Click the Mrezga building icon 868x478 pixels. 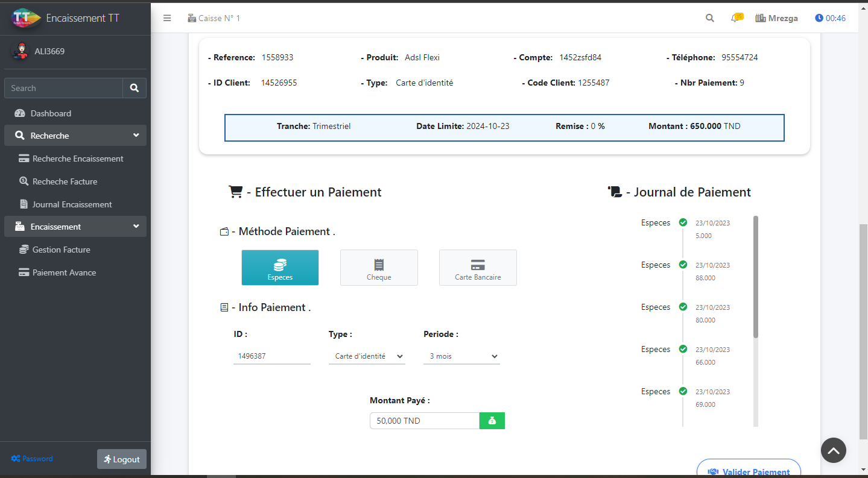[760, 18]
